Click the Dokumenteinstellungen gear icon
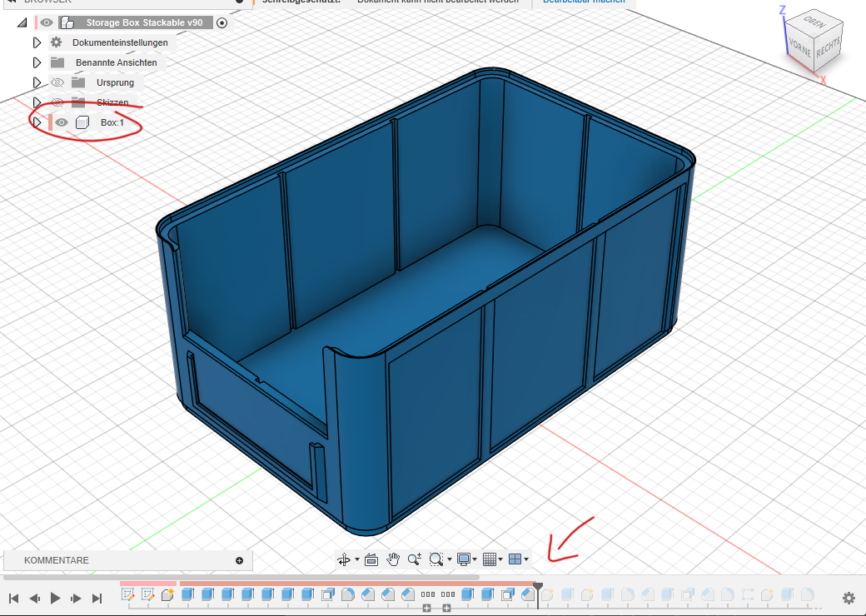This screenshot has height=616, width=866. coord(57,42)
